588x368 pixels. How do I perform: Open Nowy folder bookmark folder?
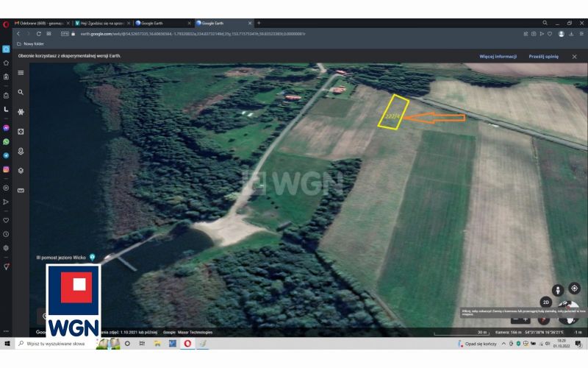click(30, 44)
